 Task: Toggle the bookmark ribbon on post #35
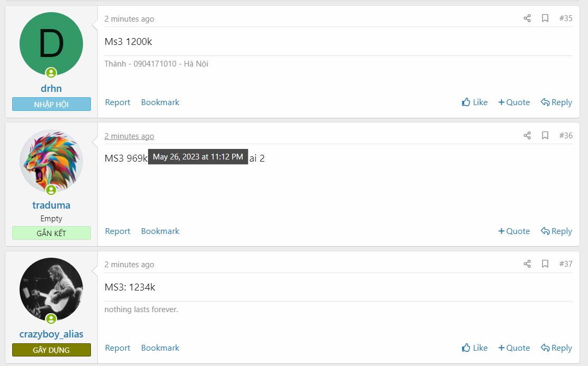[x=545, y=18]
